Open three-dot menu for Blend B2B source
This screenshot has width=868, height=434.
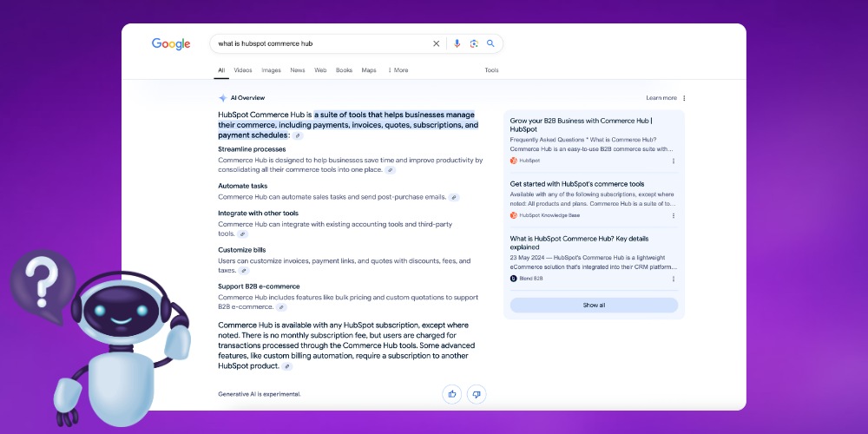(x=673, y=279)
